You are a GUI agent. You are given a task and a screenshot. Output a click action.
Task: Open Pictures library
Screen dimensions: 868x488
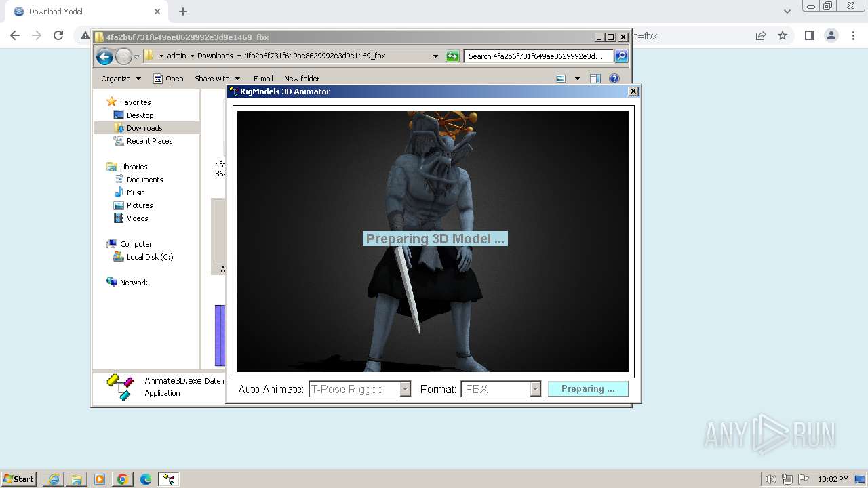click(x=140, y=205)
